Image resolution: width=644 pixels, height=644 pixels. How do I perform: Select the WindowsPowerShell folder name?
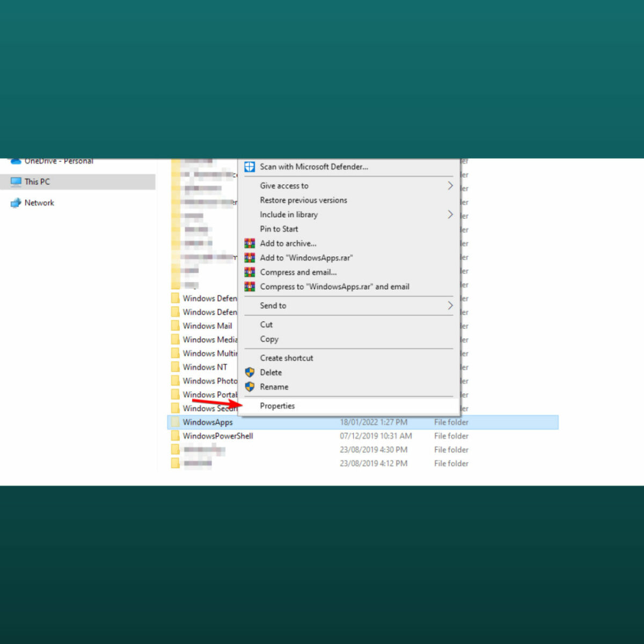218,436
